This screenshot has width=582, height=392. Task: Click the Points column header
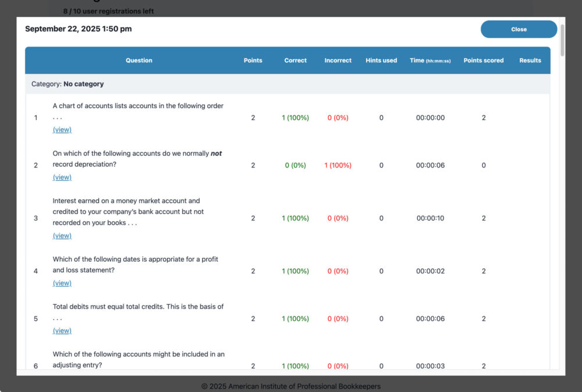click(x=253, y=60)
